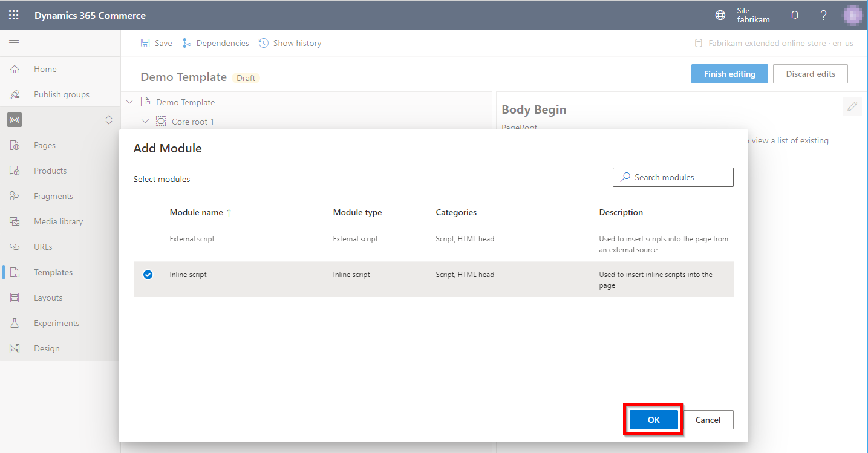Confirm module selection with OK
868x453 pixels.
coord(652,419)
